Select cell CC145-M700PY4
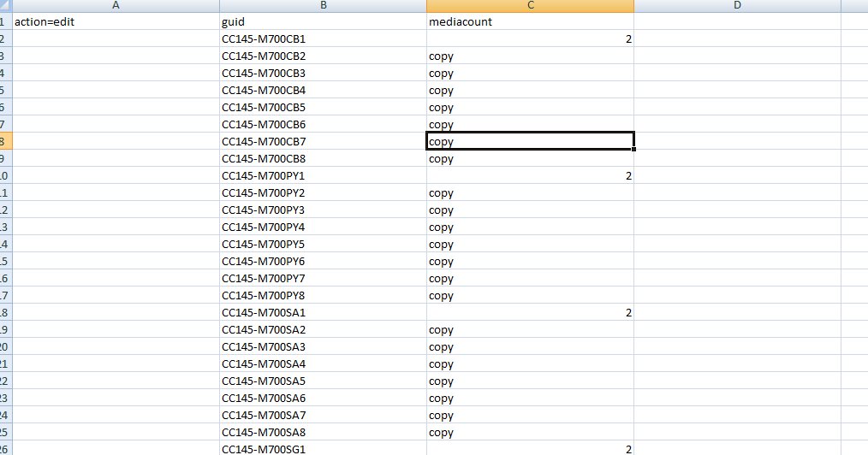The width and height of the screenshot is (868, 455). pyautogui.click(x=324, y=227)
